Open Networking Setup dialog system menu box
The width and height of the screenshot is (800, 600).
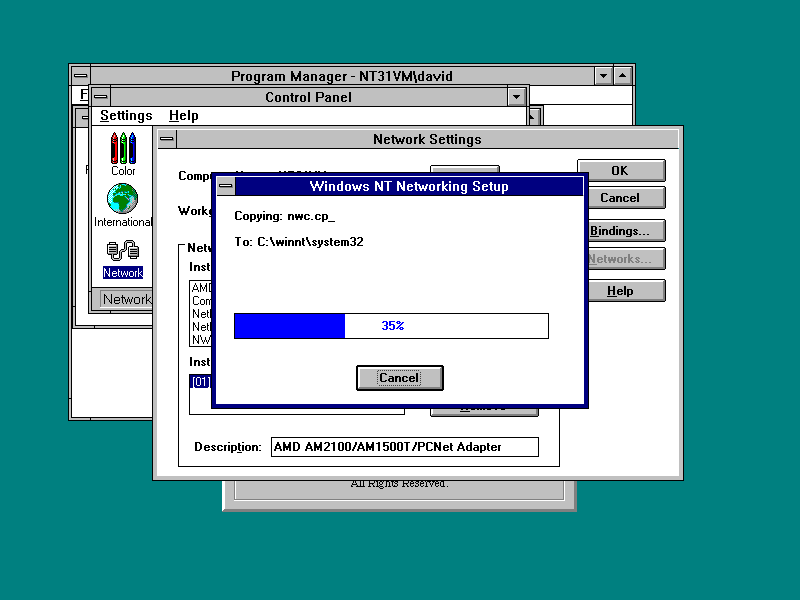(226, 186)
